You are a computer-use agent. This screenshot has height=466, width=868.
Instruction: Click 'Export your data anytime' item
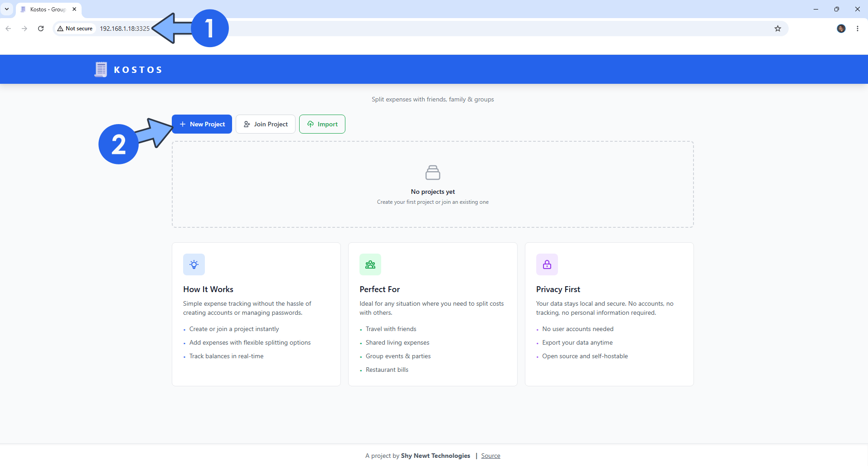577,343
